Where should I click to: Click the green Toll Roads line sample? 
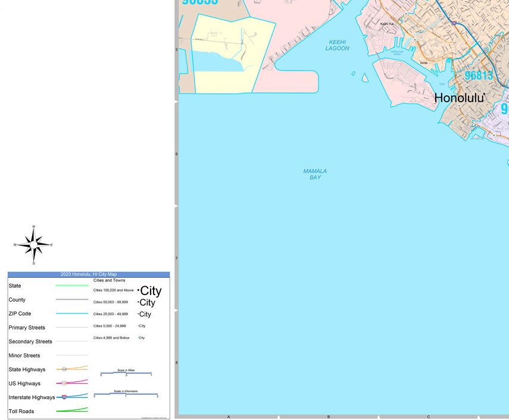pyautogui.click(x=71, y=410)
